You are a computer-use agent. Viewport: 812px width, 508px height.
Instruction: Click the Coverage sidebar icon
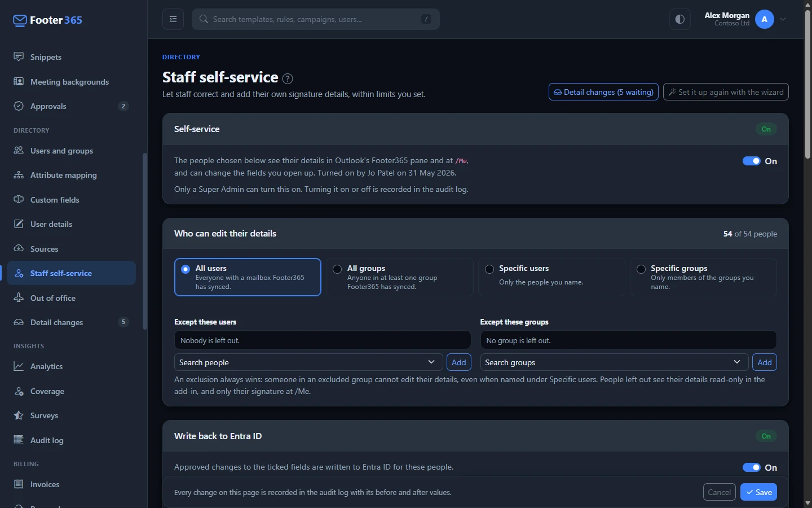[19, 391]
